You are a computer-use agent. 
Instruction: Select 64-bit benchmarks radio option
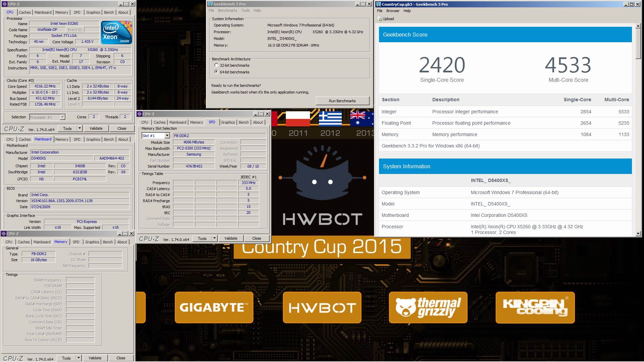pos(216,72)
